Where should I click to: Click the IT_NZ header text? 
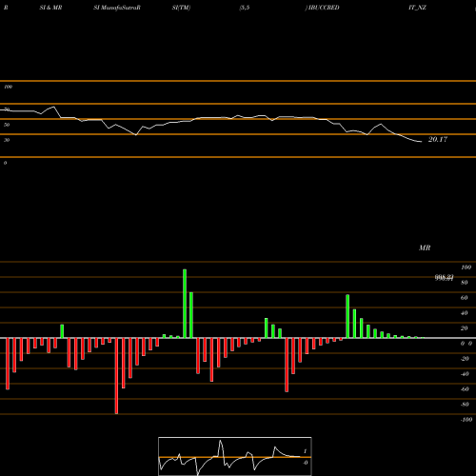(418, 8)
